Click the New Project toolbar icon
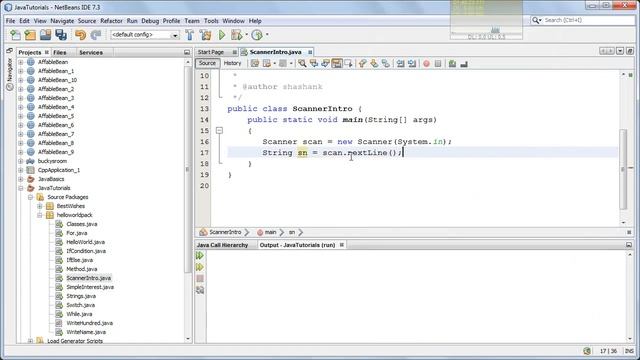 click(30, 35)
